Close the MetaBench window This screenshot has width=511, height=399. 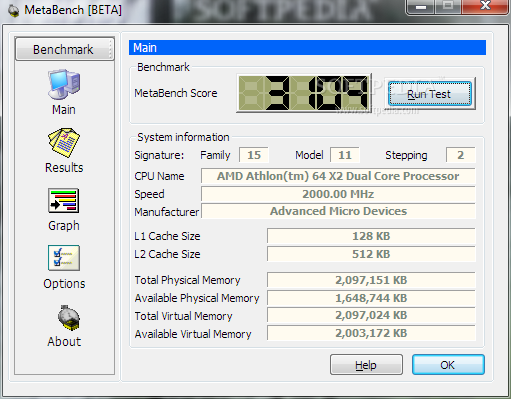486,6
